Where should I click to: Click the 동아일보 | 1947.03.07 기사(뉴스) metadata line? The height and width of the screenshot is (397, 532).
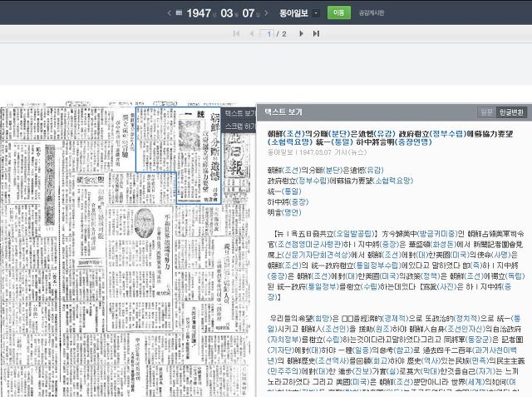coord(317,152)
